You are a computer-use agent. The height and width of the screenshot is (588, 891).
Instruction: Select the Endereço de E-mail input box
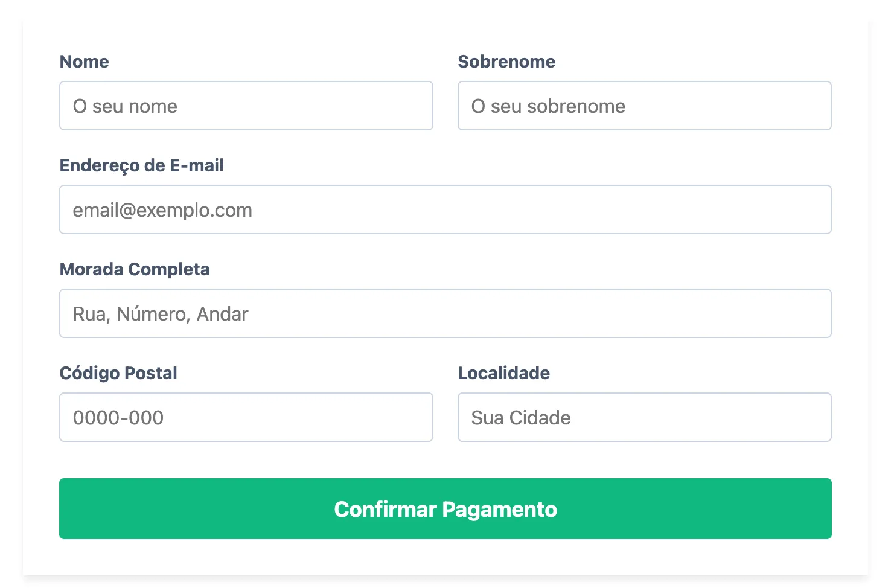pos(445,209)
